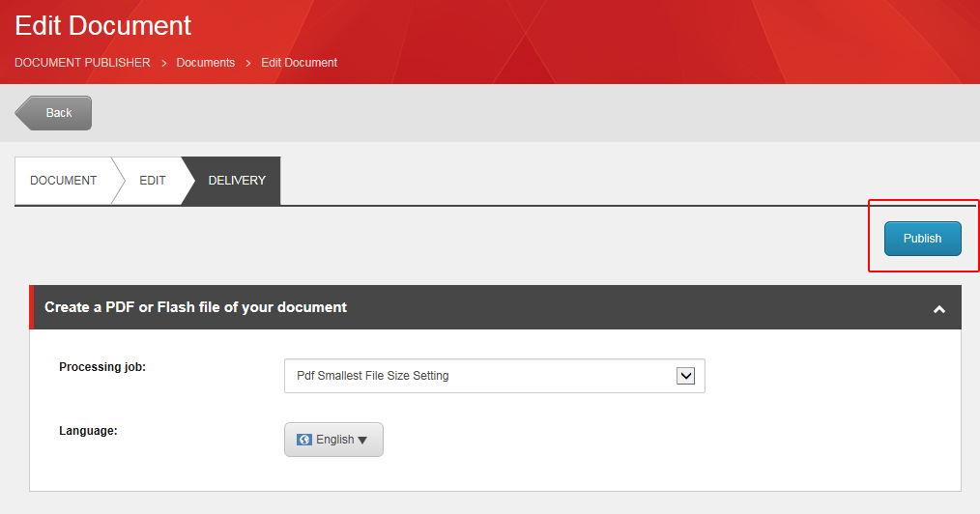Image resolution: width=980 pixels, height=514 pixels.
Task: Click the Back button
Action: [x=56, y=113]
